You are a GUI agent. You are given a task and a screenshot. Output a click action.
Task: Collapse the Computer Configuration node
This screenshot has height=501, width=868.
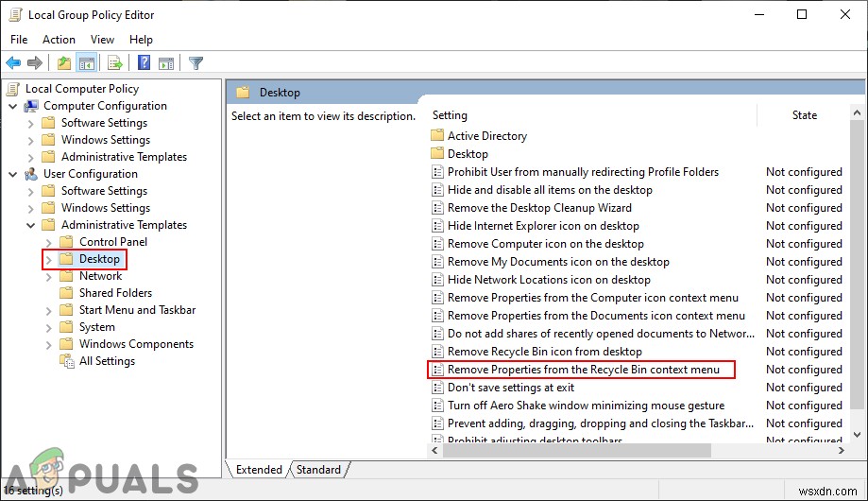pos(12,106)
